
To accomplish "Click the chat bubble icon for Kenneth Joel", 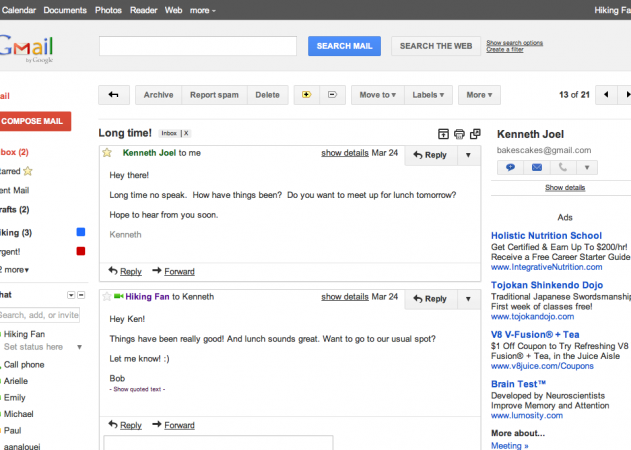I will 510,168.
